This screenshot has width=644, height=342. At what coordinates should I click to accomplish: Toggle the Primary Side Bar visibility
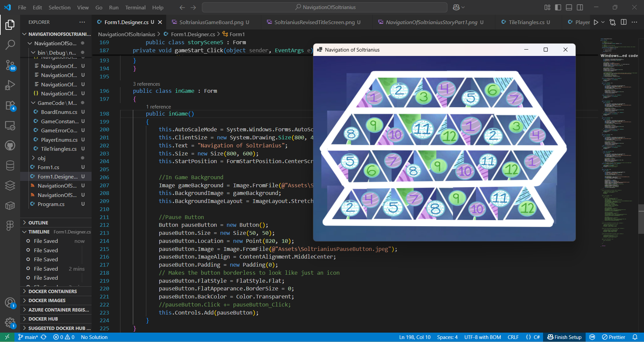click(x=558, y=7)
